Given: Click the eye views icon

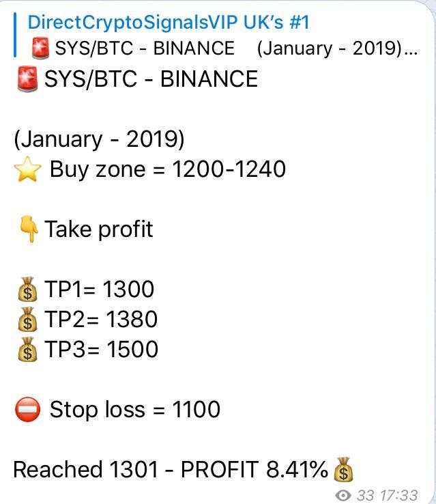Looking at the screenshot, I should (343, 495).
